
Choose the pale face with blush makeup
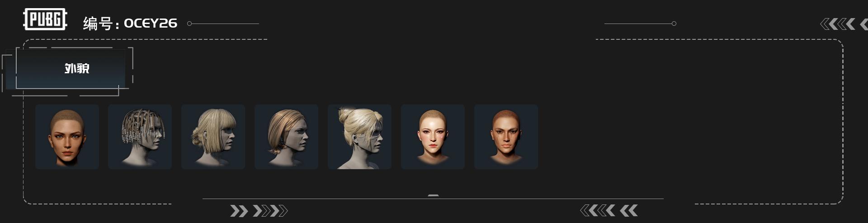pos(433,137)
